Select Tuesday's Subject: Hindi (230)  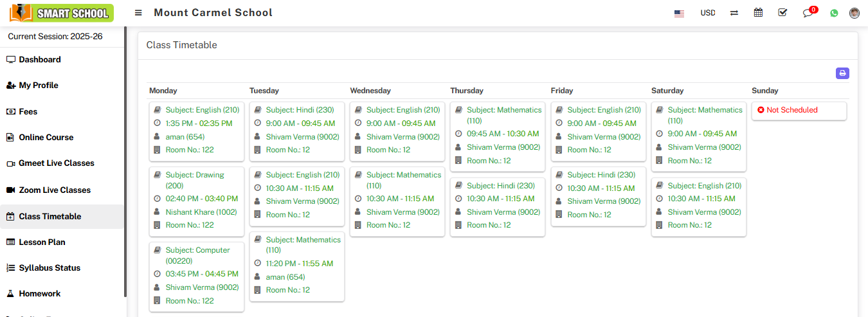[300, 110]
